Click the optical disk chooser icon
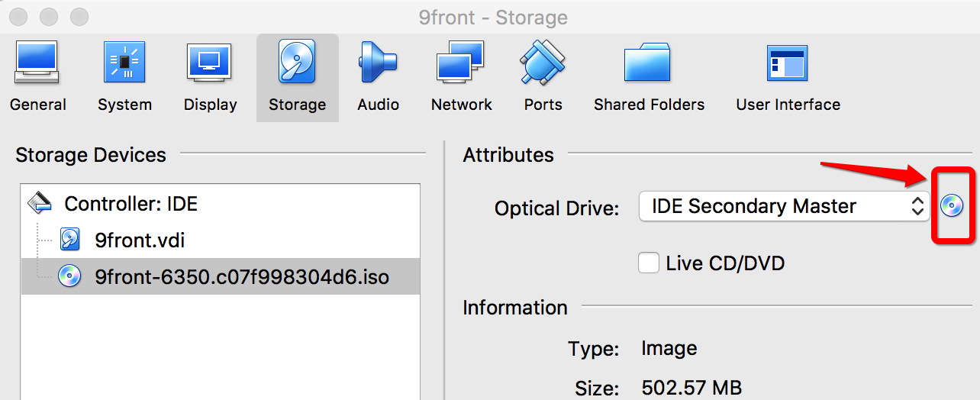980x400 pixels. tap(952, 205)
